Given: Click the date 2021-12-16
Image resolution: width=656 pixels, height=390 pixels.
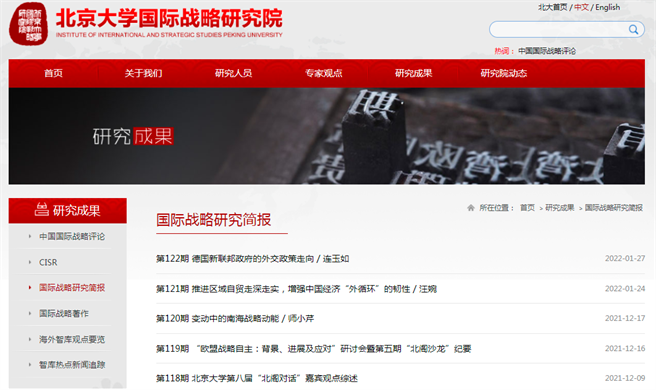Looking at the screenshot, I should pos(625,349).
